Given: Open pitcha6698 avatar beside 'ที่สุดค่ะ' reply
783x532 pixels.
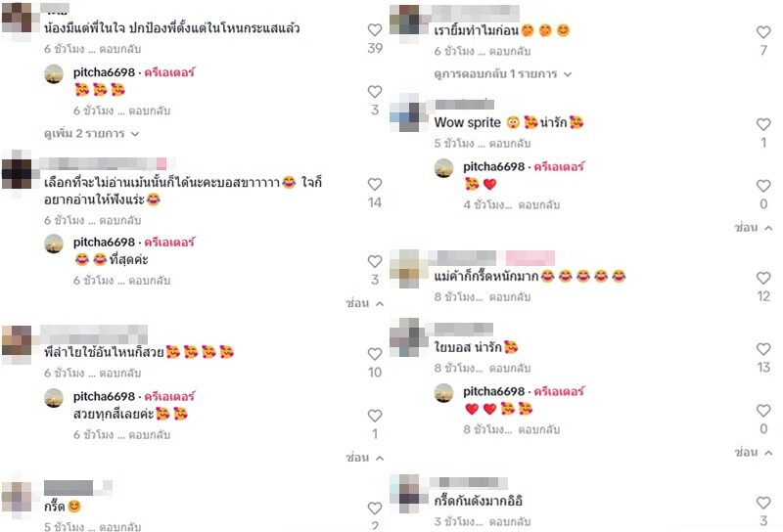Looking at the screenshot, I should 54,244.
